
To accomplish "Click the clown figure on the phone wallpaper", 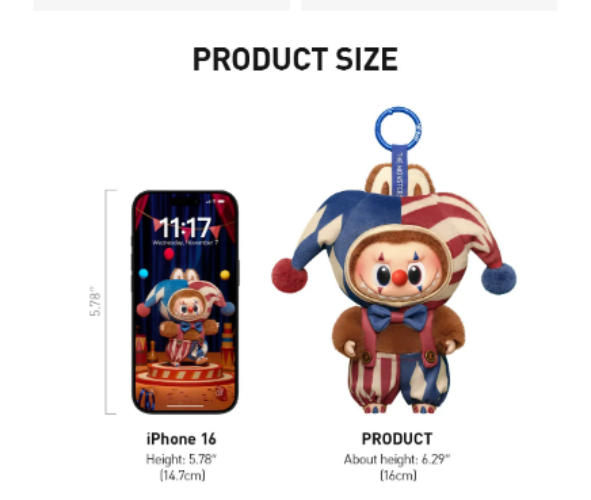I will point(188,320).
